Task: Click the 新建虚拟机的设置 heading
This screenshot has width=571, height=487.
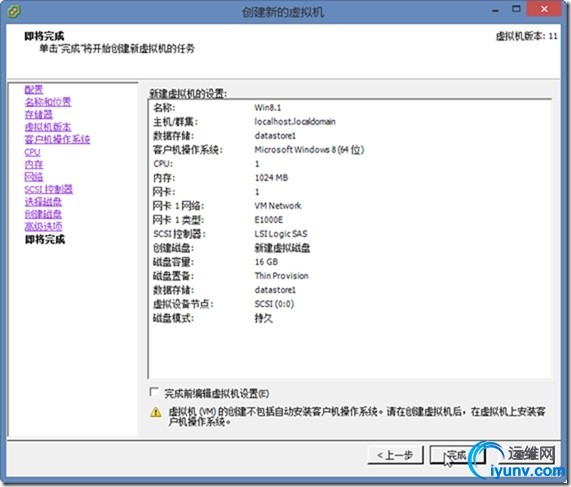Action: coord(188,94)
